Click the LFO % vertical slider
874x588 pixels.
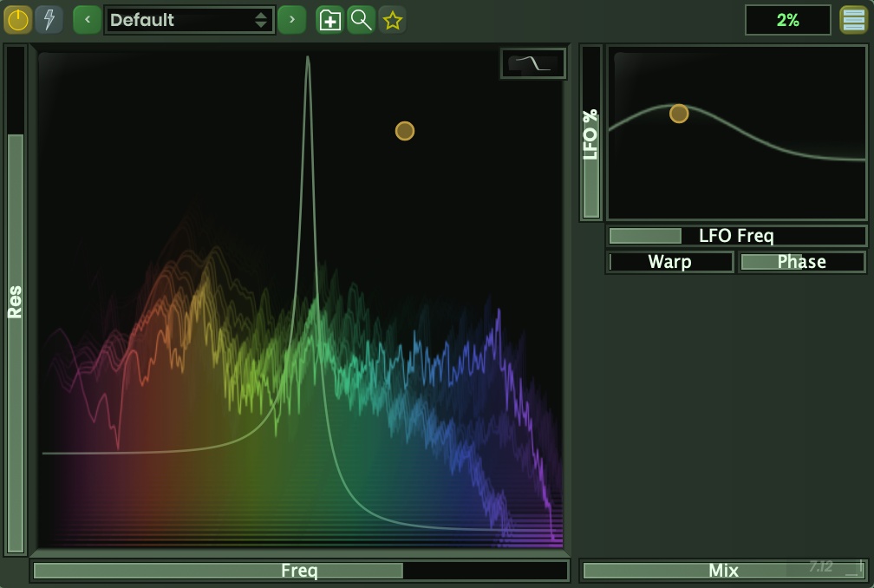point(590,133)
